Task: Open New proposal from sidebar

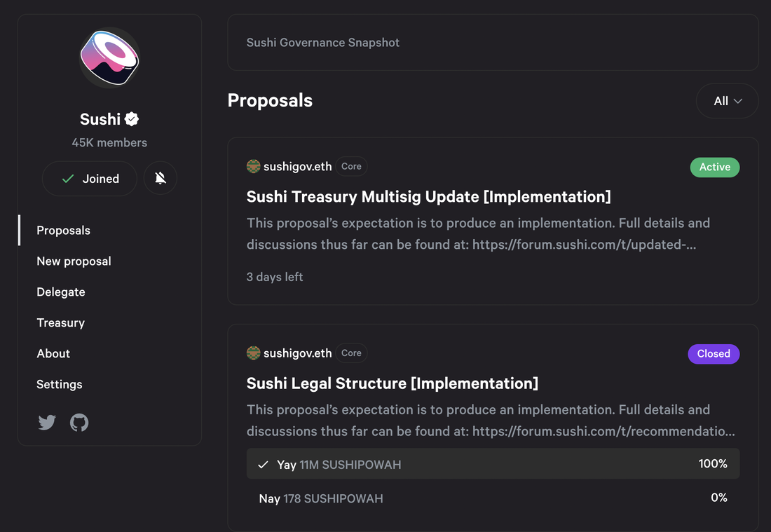Action: pyautogui.click(x=74, y=261)
